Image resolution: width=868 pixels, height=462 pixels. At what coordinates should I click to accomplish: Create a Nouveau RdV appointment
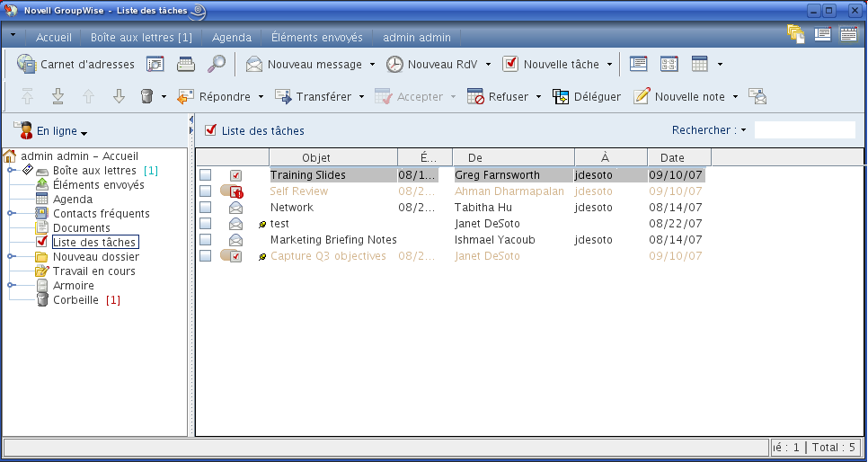(x=432, y=64)
